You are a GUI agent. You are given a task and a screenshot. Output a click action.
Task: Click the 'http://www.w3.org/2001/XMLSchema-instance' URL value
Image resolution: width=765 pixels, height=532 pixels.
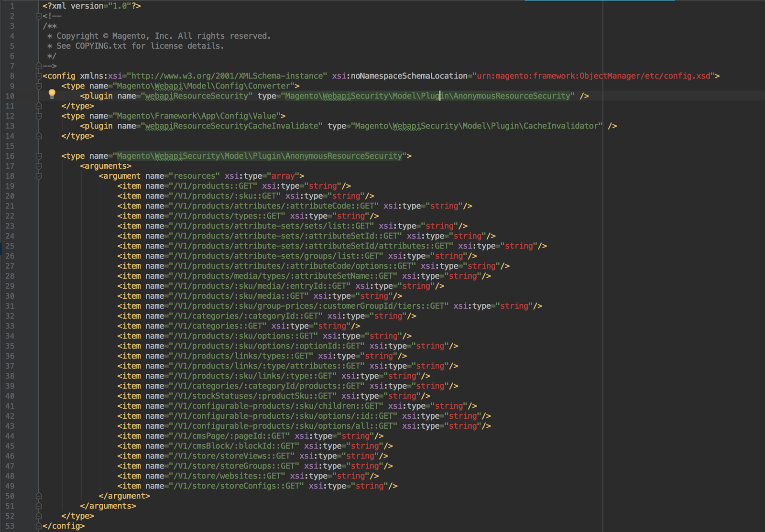point(227,76)
